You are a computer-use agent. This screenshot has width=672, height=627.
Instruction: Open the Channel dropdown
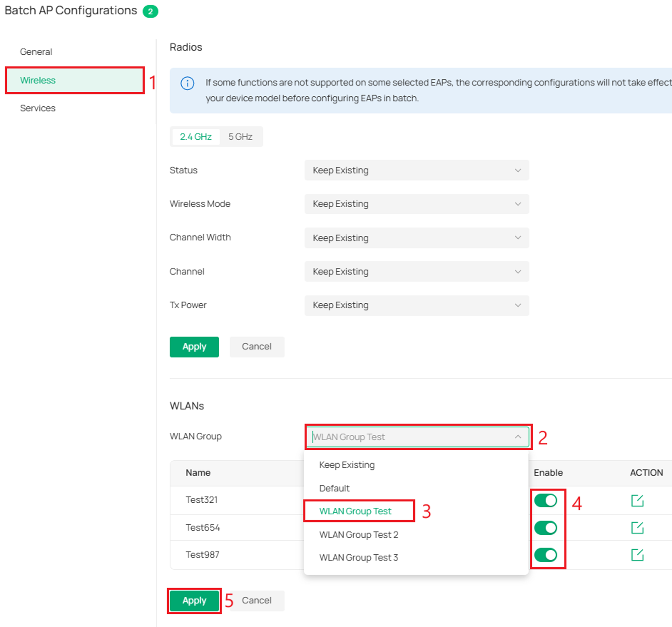click(x=416, y=271)
